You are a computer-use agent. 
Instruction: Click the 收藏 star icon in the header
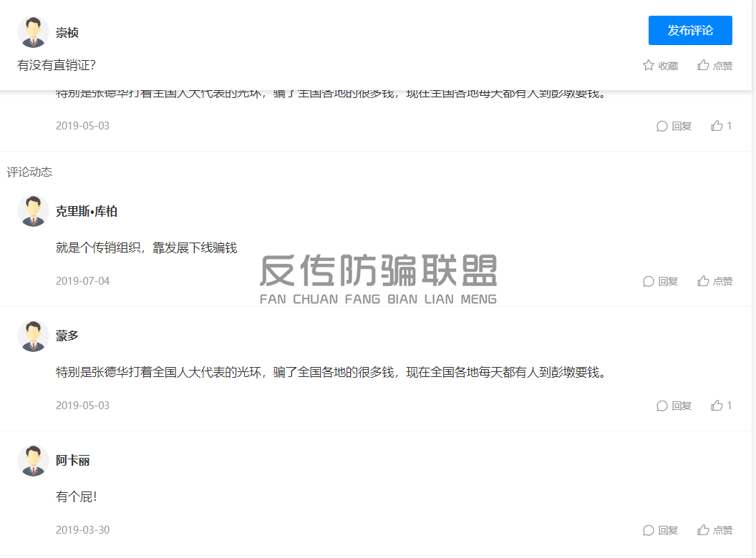[649, 66]
